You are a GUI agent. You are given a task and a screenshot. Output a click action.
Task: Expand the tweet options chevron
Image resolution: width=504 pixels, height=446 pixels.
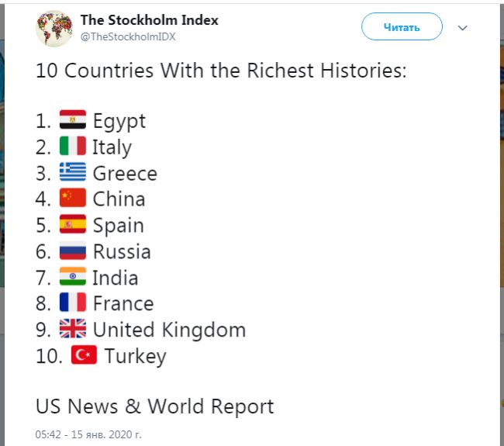click(x=463, y=28)
